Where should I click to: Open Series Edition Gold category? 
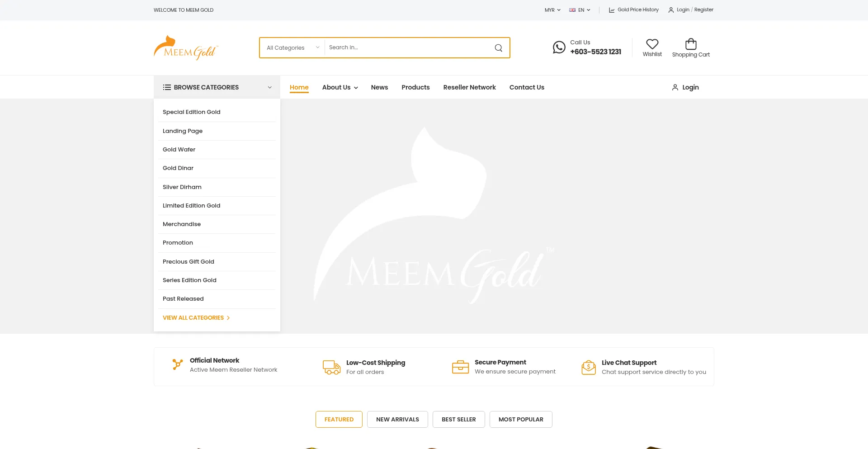pyautogui.click(x=189, y=280)
